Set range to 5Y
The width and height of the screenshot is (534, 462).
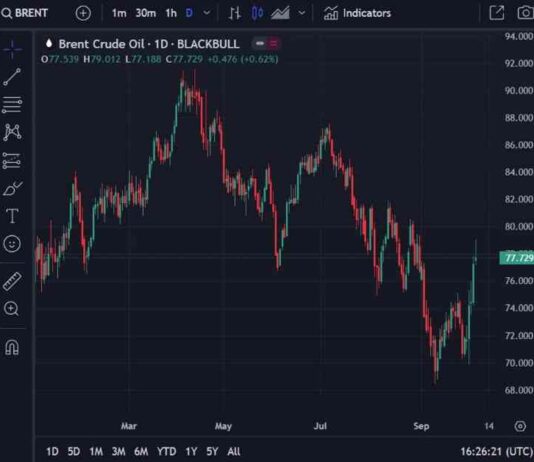pos(212,451)
